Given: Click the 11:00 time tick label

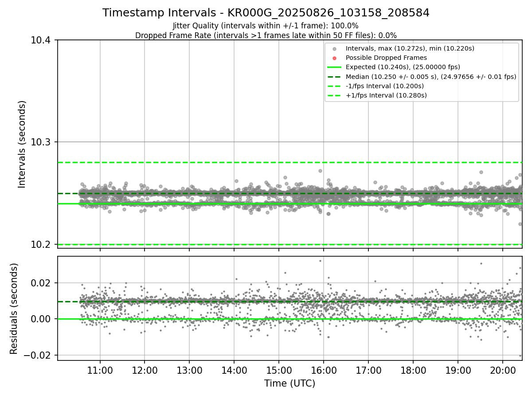Looking at the screenshot, I should 100,370.
